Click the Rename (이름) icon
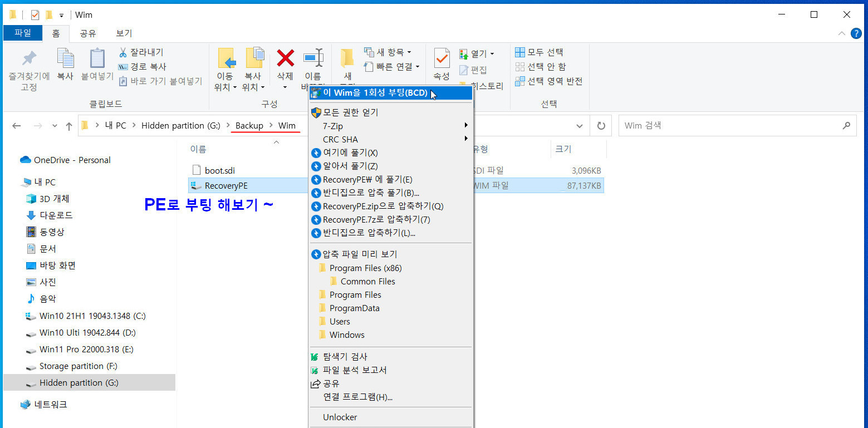This screenshot has height=428, width=868. [313, 58]
